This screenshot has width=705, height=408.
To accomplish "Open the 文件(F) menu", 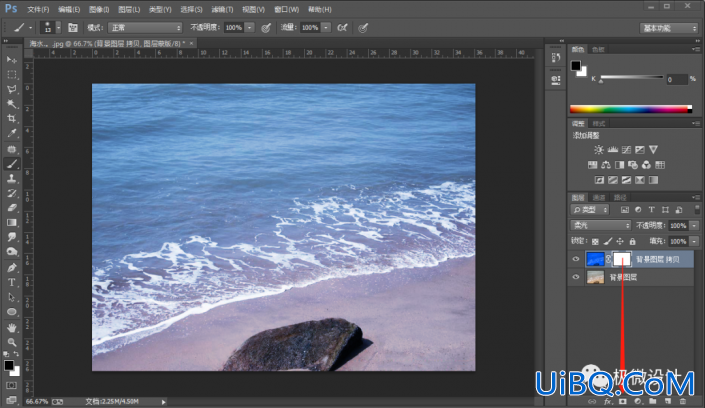I will pyautogui.click(x=38, y=9).
